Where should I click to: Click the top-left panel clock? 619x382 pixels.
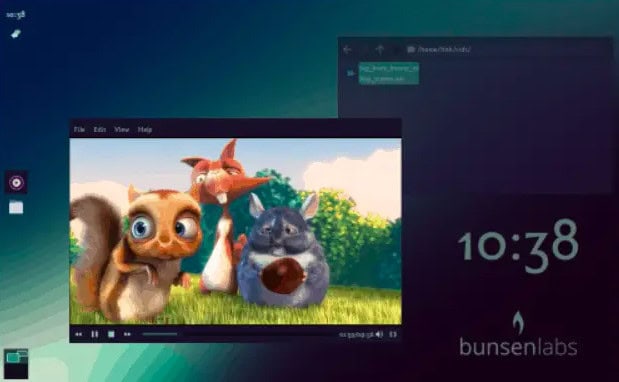coord(16,15)
